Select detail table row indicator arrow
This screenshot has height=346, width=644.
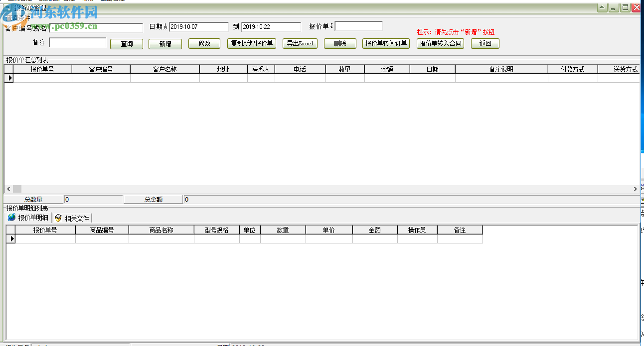10,239
